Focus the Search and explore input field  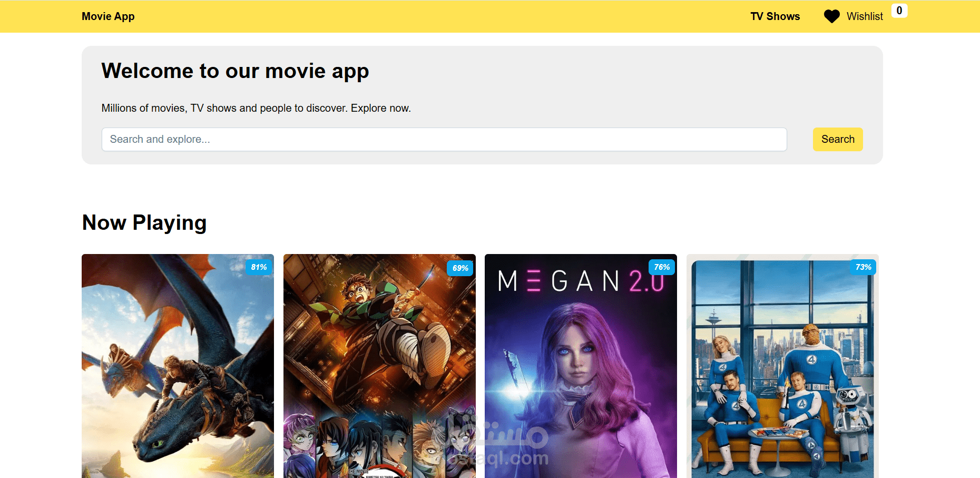(x=444, y=139)
